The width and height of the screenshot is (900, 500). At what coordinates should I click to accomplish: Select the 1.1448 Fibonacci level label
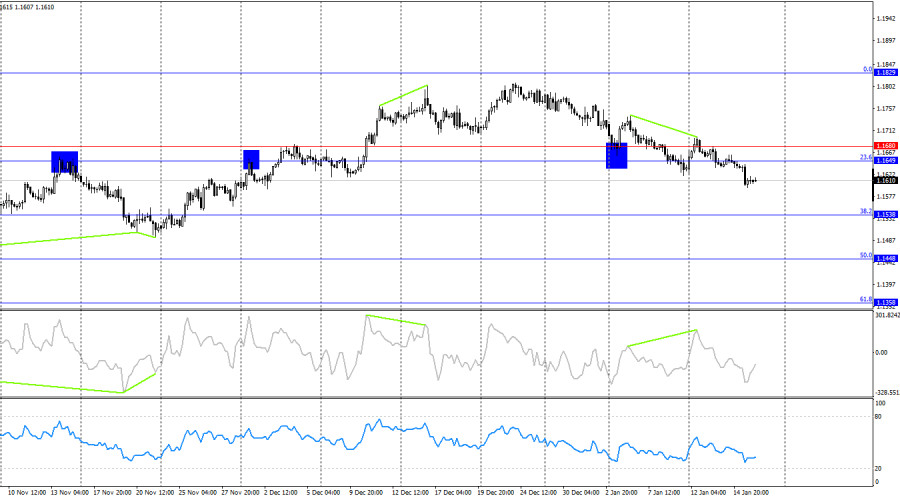click(885, 258)
